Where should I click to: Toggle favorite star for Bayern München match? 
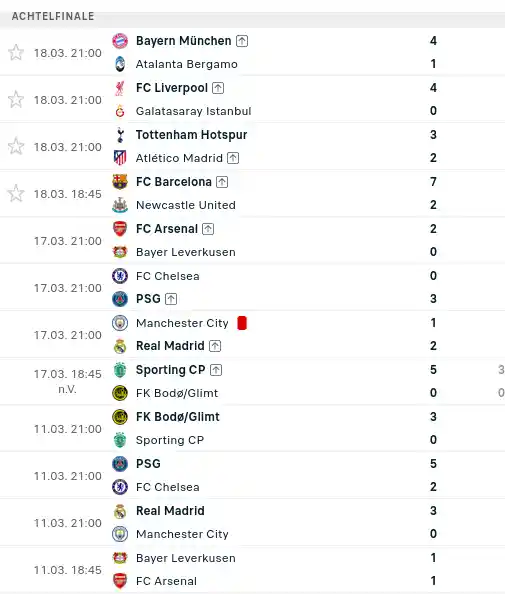tap(16, 53)
